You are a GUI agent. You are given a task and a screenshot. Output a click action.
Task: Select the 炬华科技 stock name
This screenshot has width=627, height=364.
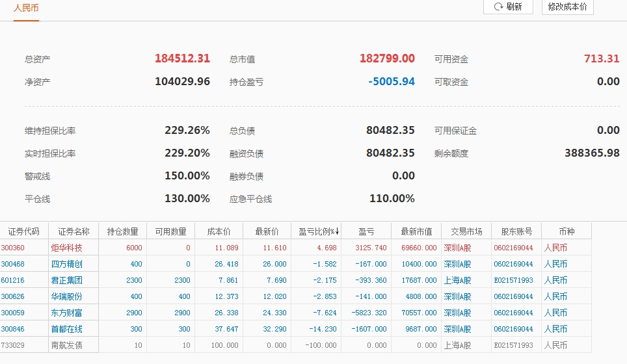pos(66,248)
